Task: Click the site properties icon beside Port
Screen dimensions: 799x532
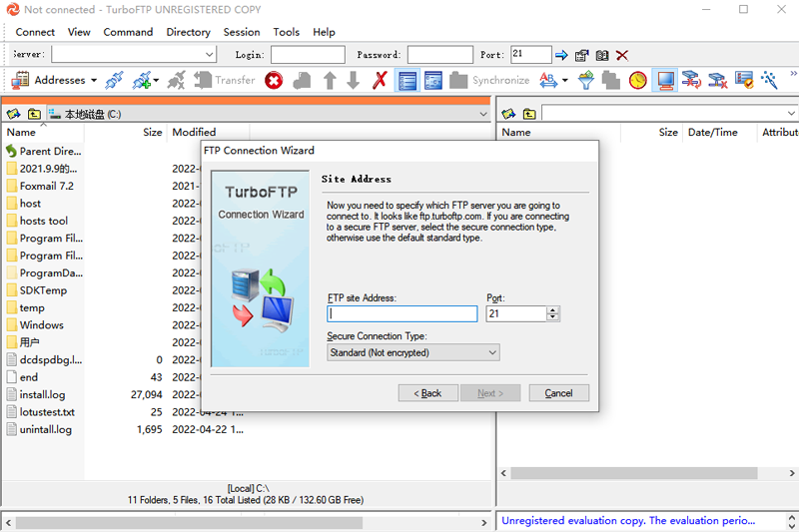Action: click(581, 55)
